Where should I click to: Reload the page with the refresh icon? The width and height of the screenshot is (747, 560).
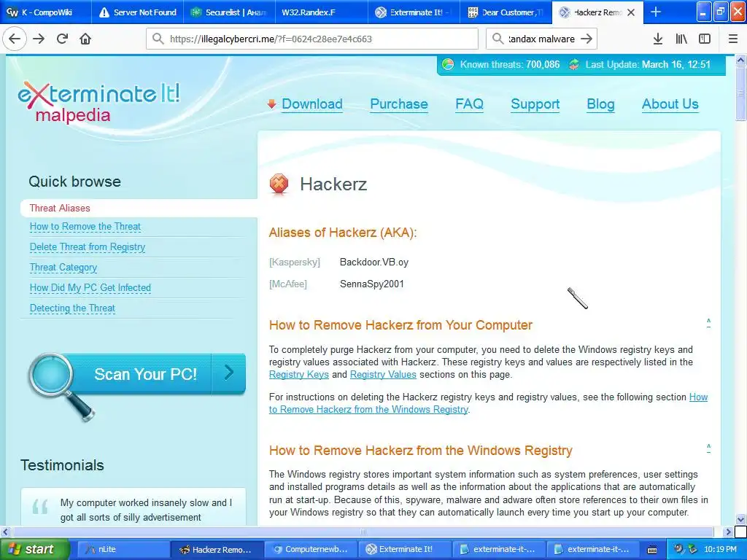click(63, 39)
